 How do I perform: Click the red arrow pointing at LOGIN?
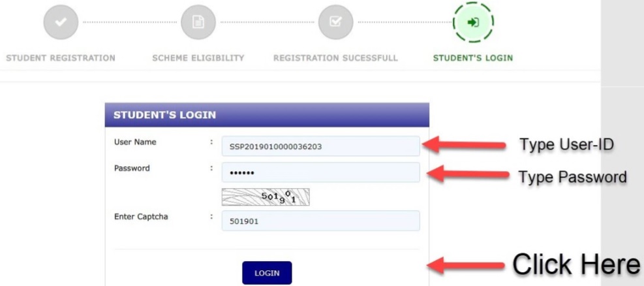tap(466, 264)
